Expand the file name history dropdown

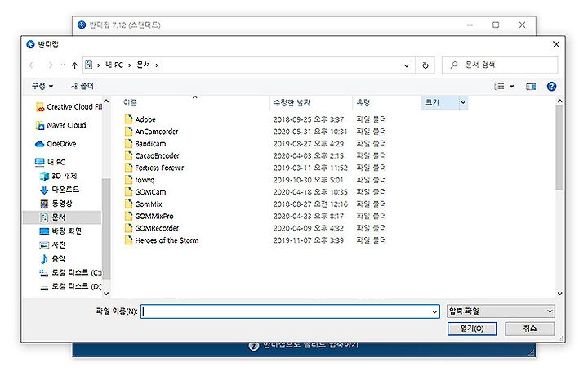tap(434, 311)
